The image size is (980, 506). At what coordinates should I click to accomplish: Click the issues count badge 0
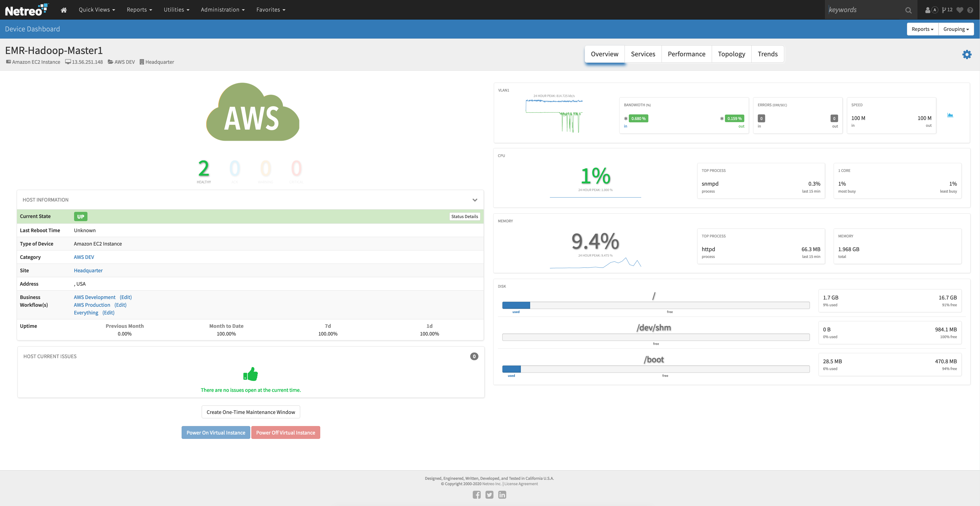coord(474,356)
